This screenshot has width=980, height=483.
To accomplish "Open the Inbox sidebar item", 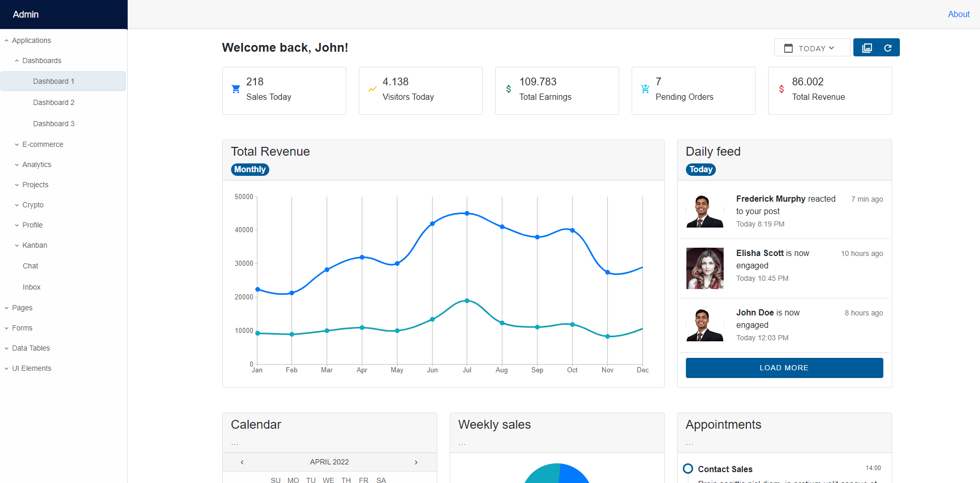I will [x=32, y=287].
